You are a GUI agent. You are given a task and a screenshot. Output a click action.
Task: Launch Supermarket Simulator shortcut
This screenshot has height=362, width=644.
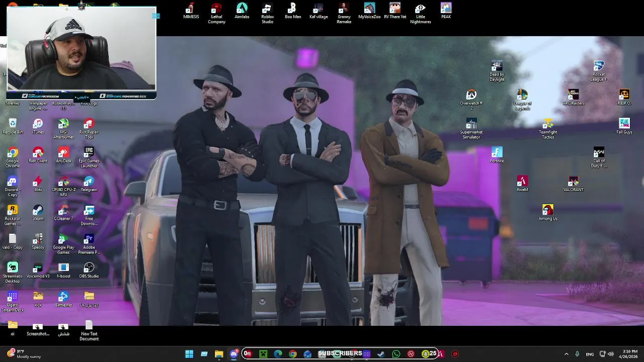pos(471,129)
